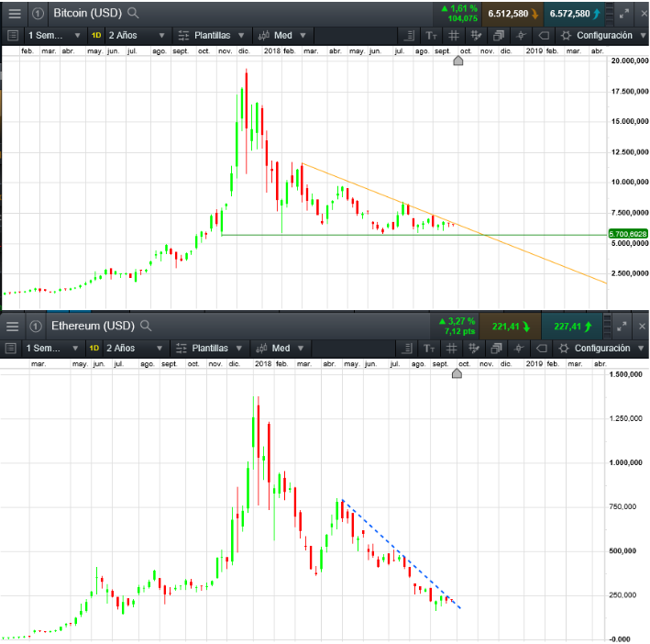This screenshot has height=644, width=650.
Task: Select the blue dashed trendline on Ethereum chart
Action: (x=401, y=553)
